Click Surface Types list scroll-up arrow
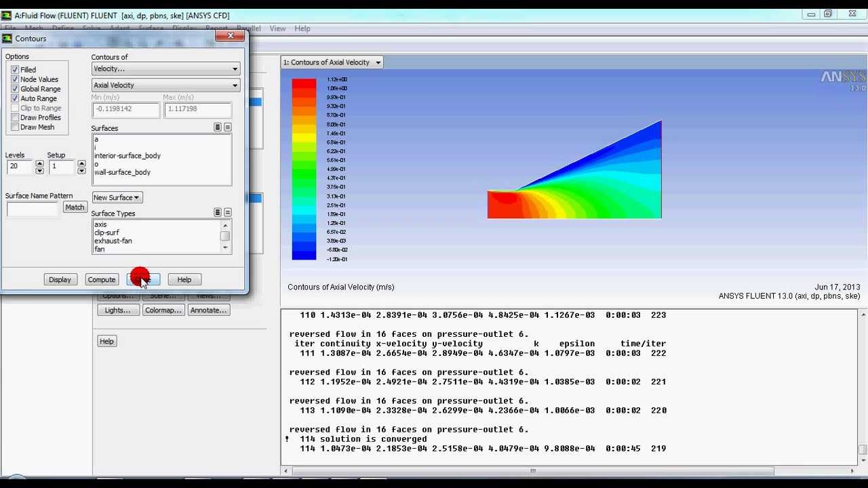This screenshot has width=868, height=488. pyautogui.click(x=225, y=225)
